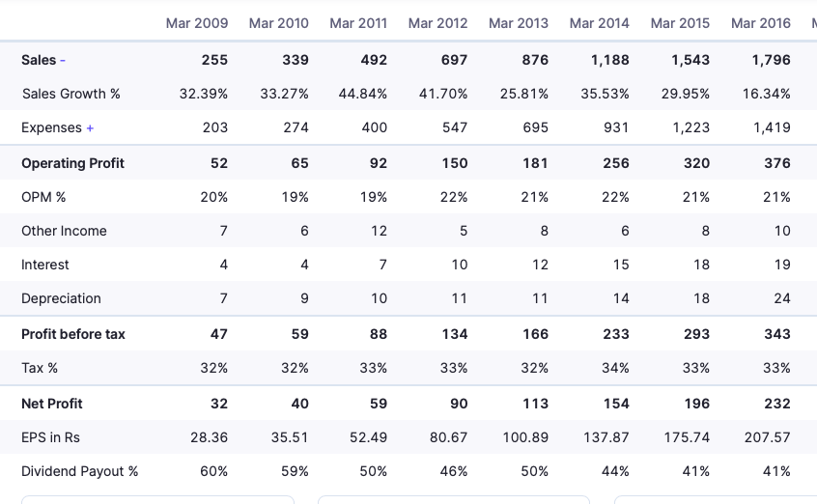Collapse the Sales row minus expander
Screen dimensions: 817x504
tap(63, 60)
